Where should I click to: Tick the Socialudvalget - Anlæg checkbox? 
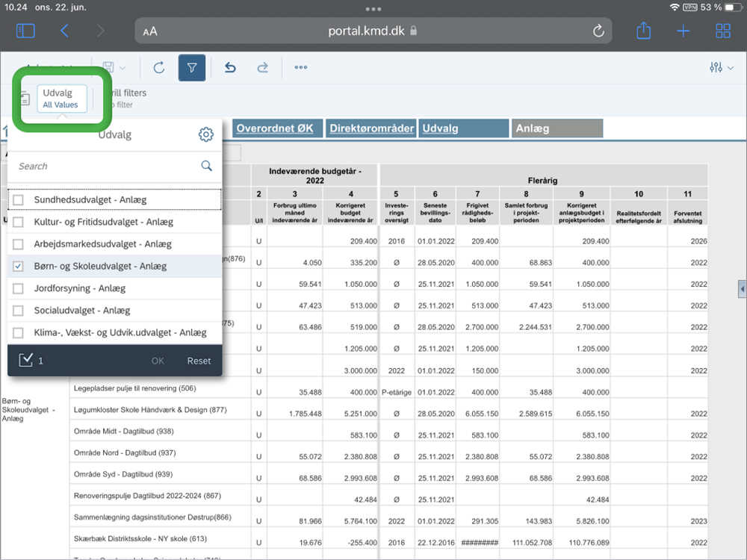click(19, 311)
